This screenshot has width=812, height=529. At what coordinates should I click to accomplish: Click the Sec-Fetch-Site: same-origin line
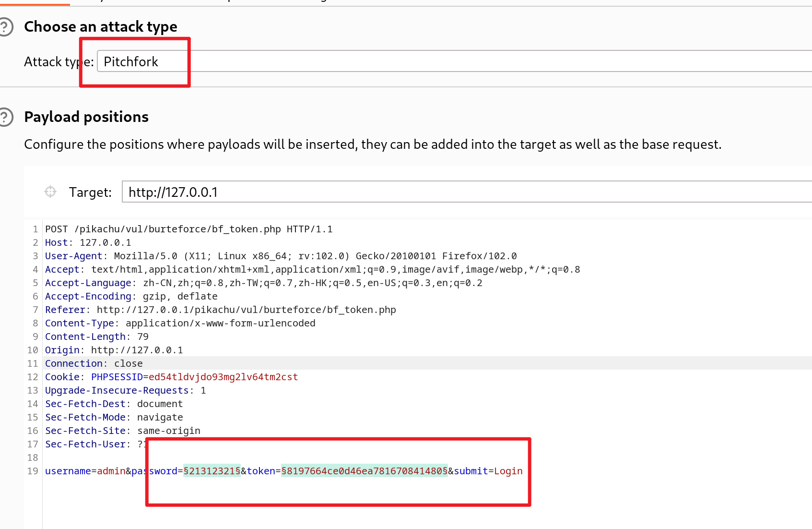[x=123, y=431]
